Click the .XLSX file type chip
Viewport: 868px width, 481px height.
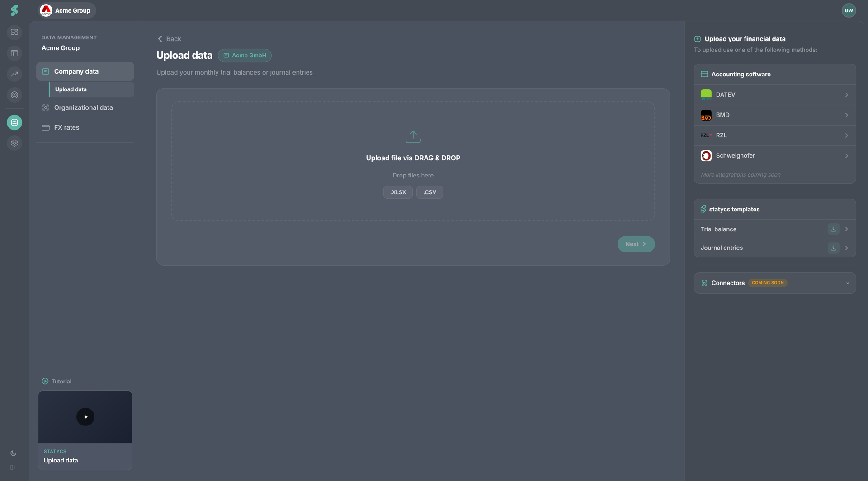(x=398, y=192)
